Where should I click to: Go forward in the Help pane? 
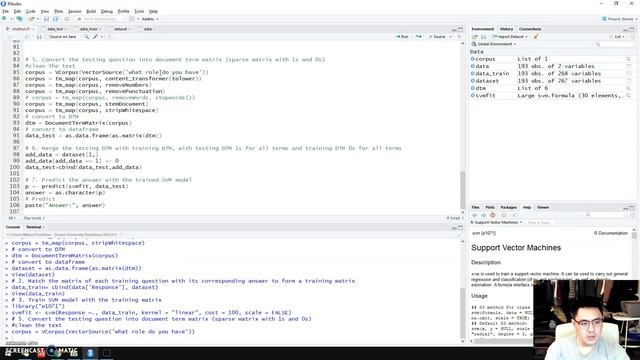[x=484, y=215]
